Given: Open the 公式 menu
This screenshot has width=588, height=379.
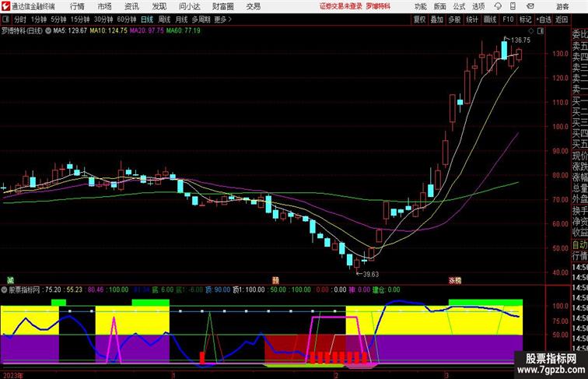Looking at the screenshot, I should pos(459,6).
